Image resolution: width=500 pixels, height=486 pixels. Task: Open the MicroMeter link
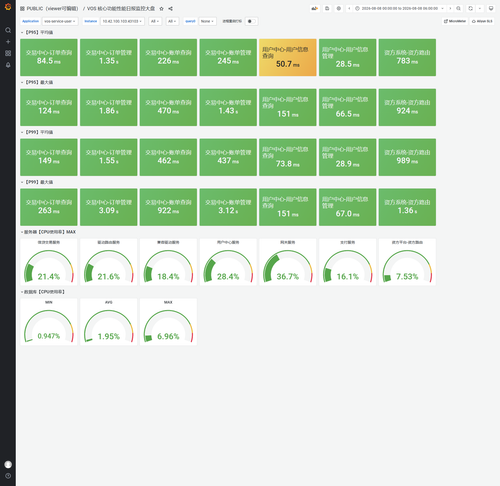click(x=455, y=21)
